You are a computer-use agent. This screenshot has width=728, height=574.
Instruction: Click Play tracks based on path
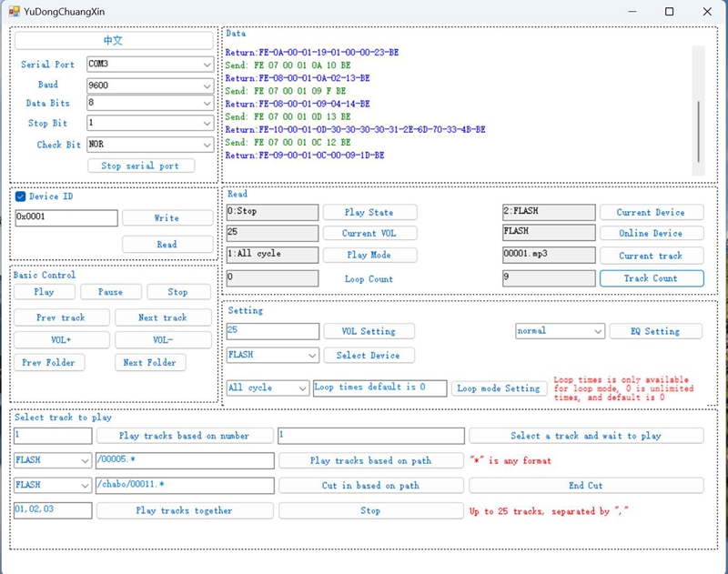(371, 461)
